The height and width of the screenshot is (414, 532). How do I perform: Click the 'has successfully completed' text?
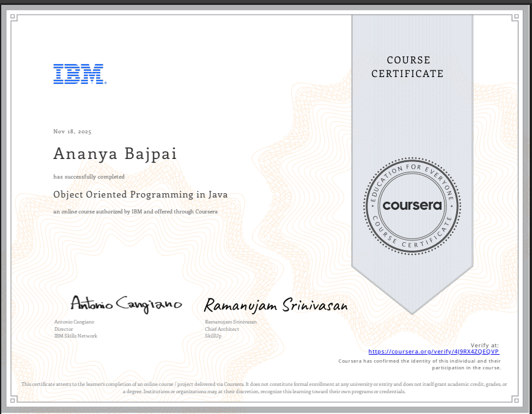click(89, 177)
